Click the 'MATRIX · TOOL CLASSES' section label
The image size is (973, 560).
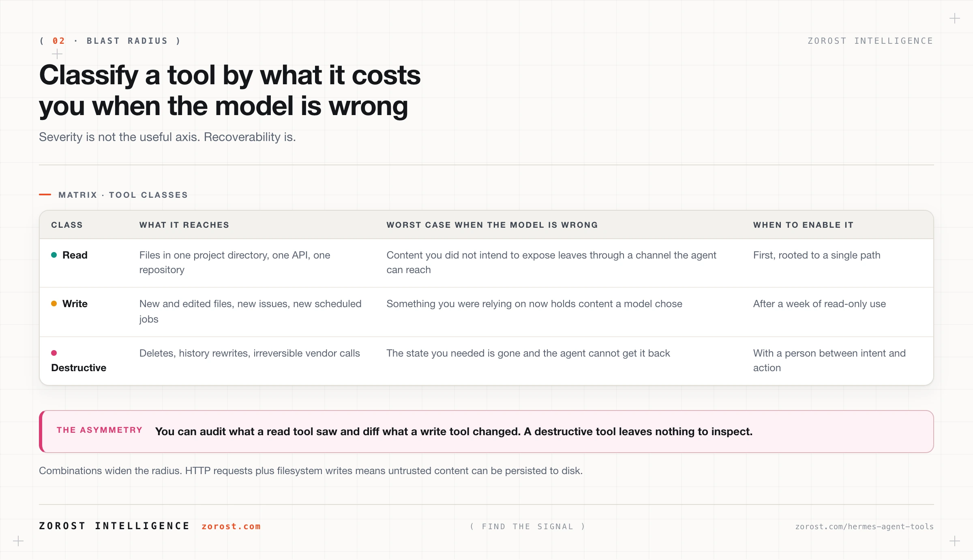123,195
